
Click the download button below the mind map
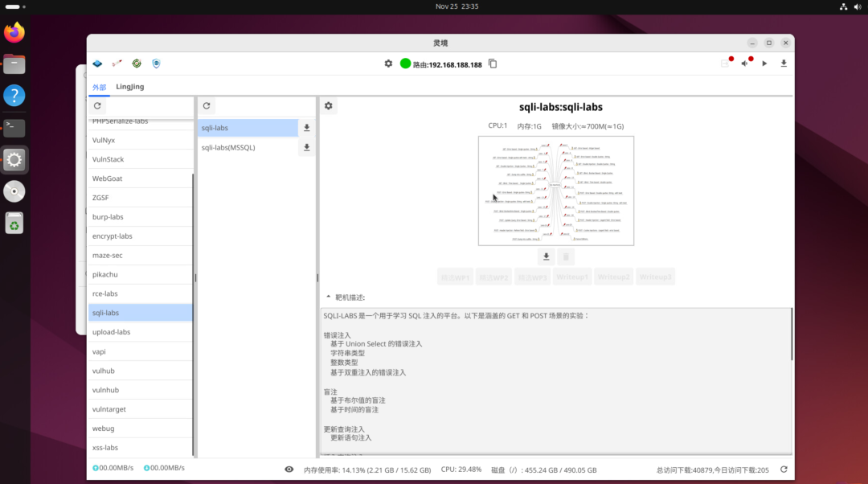click(547, 257)
